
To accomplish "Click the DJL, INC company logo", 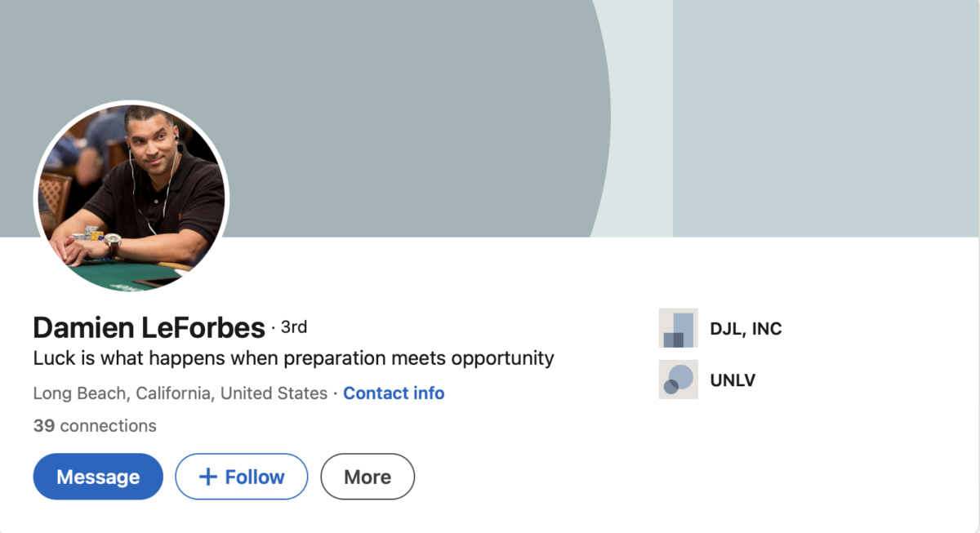I will (678, 328).
